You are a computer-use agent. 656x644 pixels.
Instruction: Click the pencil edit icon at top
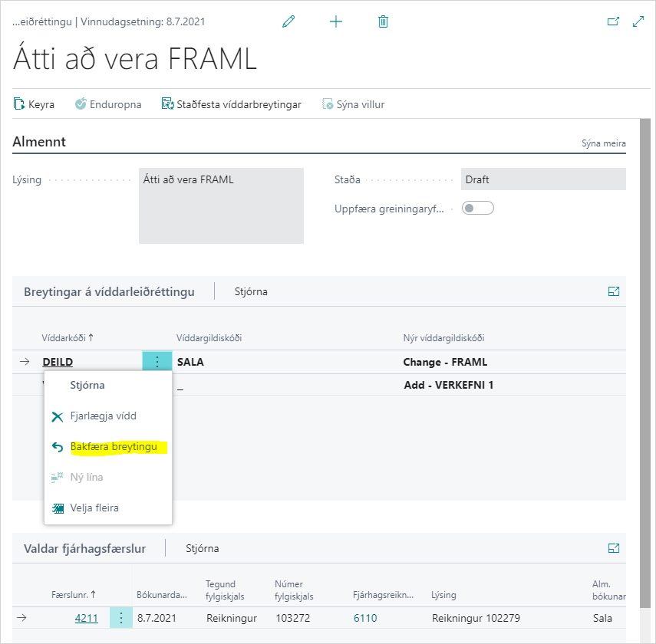288,22
